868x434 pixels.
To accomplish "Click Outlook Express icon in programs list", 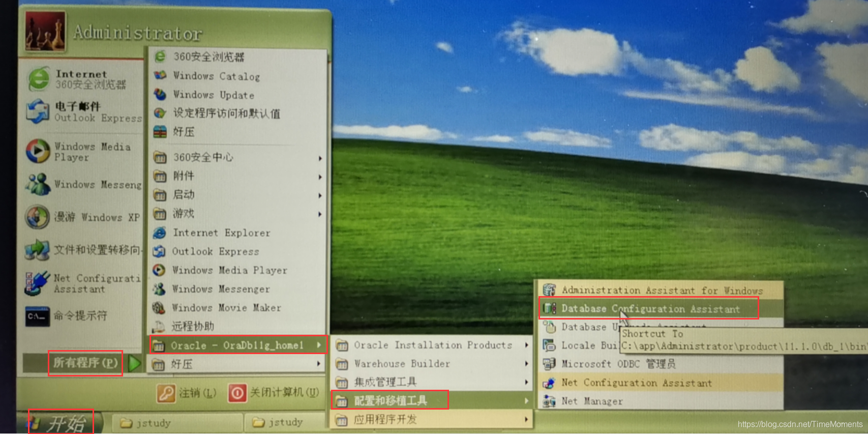I will [159, 251].
